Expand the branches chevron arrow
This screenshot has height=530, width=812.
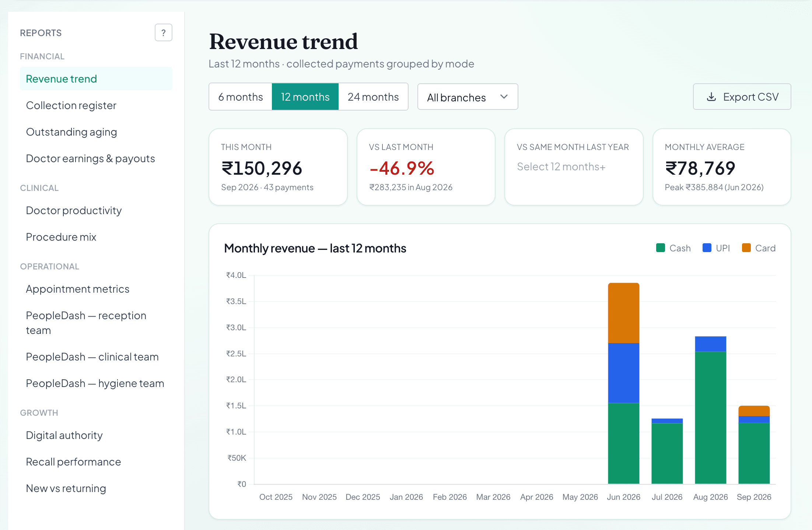tap(504, 97)
